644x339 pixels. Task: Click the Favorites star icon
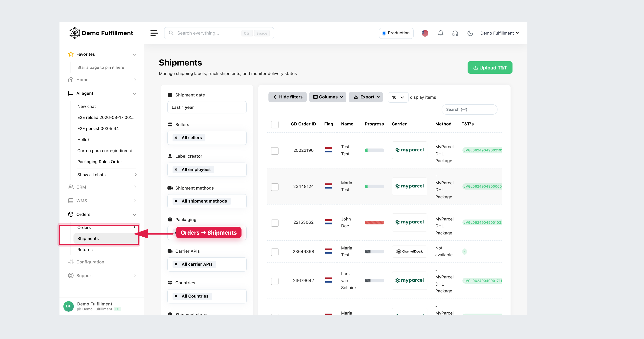(71, 54)
